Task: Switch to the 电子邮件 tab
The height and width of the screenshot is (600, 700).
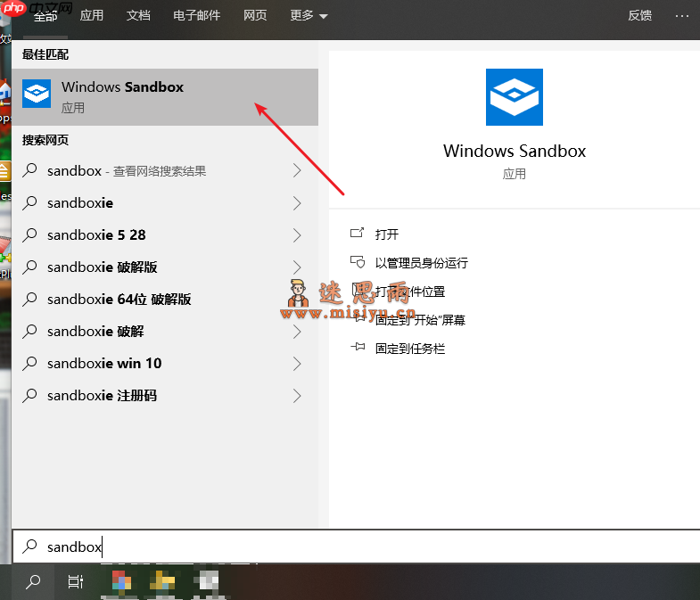Action: coord(197,16)
